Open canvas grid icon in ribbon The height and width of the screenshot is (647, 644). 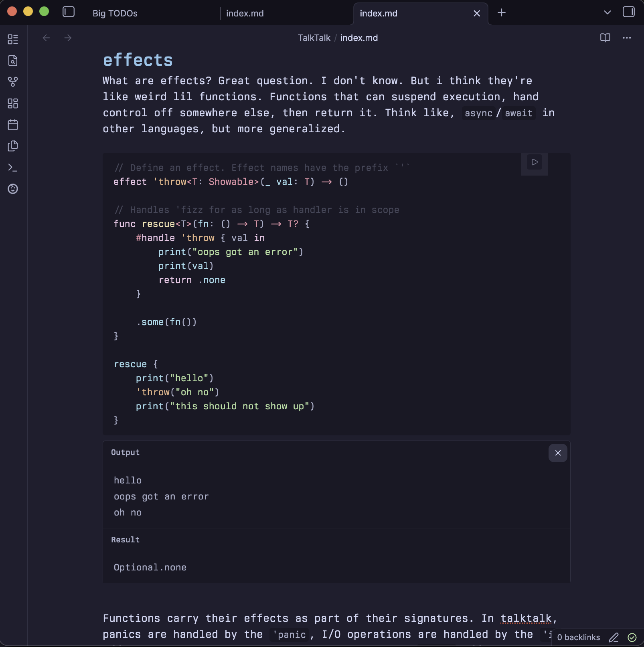pyautogui.click(x=13, y=103)
